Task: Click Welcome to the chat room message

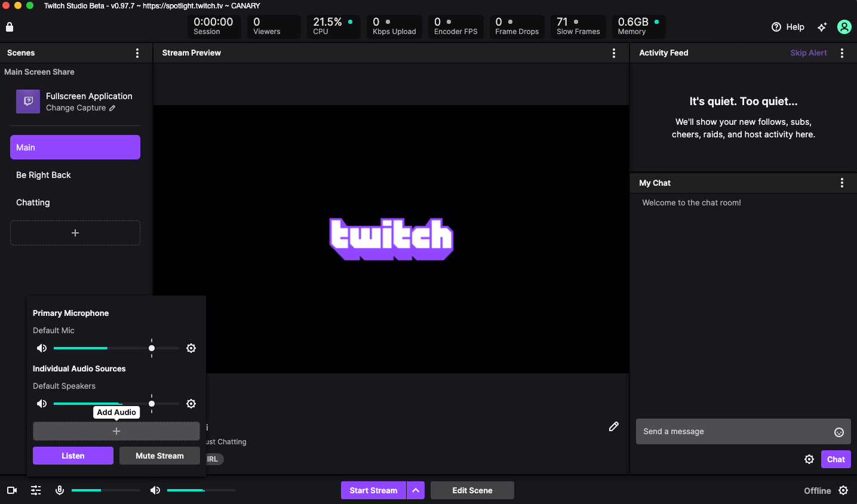Action: 692,203
